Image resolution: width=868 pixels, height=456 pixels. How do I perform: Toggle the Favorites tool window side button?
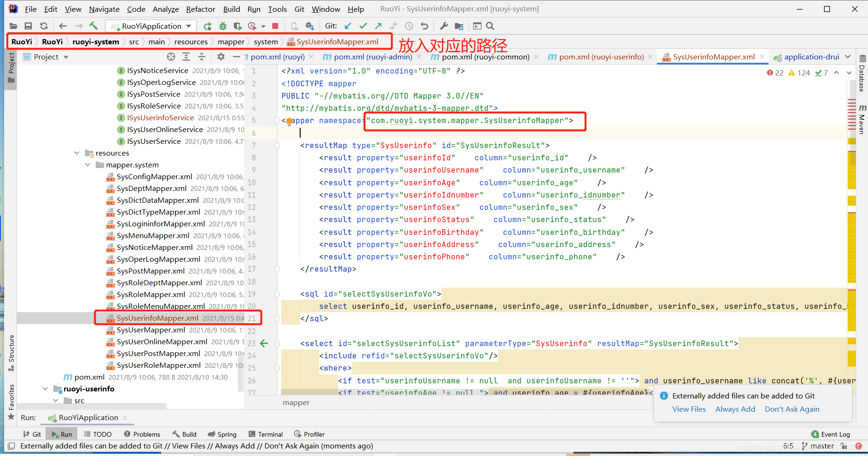11,402
